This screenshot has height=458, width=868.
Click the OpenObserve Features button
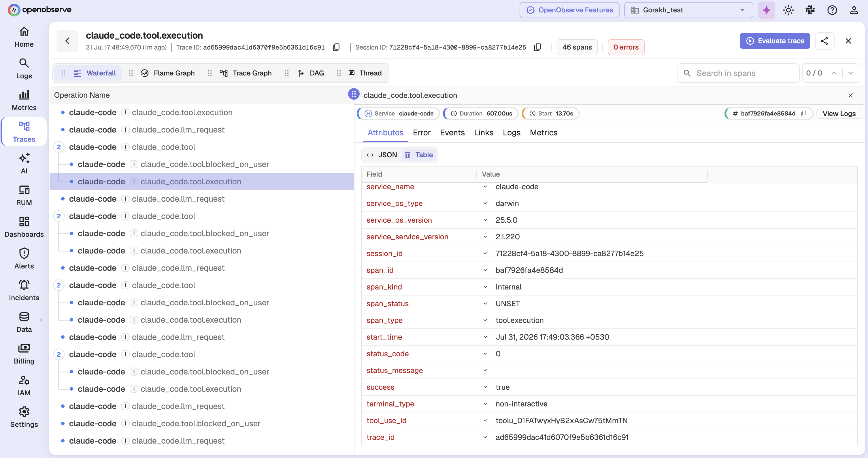tap(569, 10)
